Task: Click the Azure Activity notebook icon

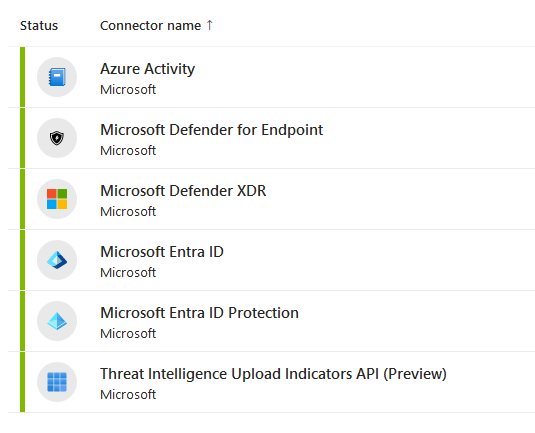Action: (57, 77)
